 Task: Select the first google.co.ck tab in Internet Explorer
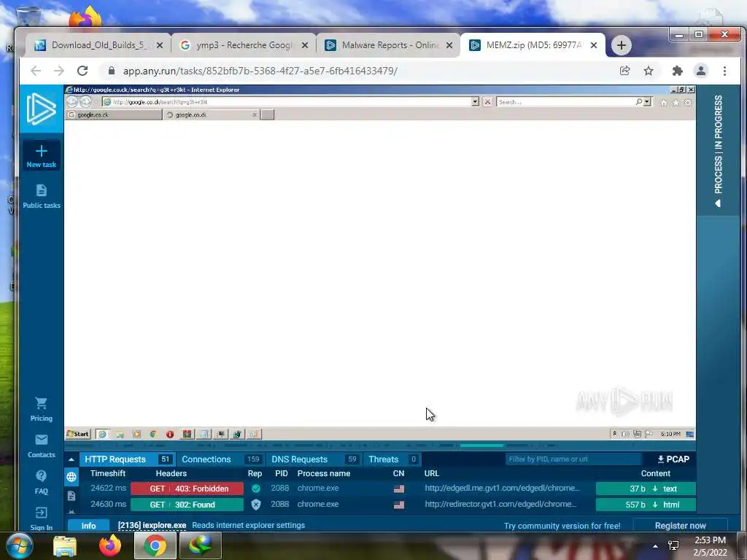pyautogui.click(x=113, y=114)
